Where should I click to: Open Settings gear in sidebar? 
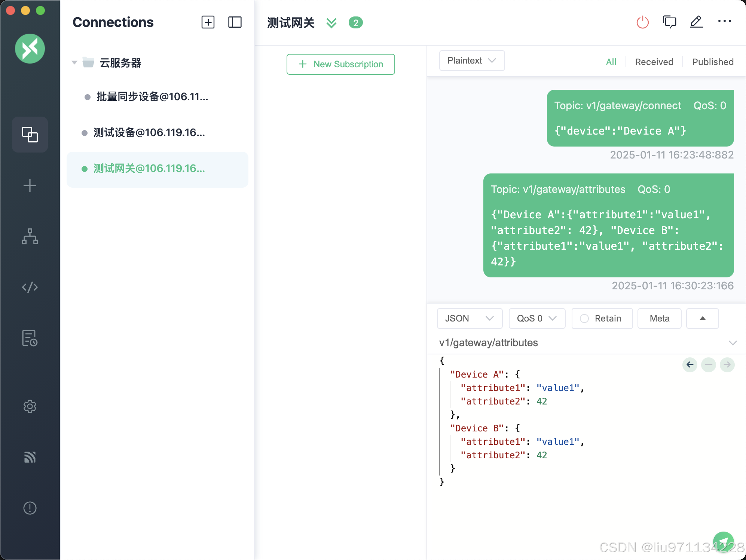(x=30, y=406)
